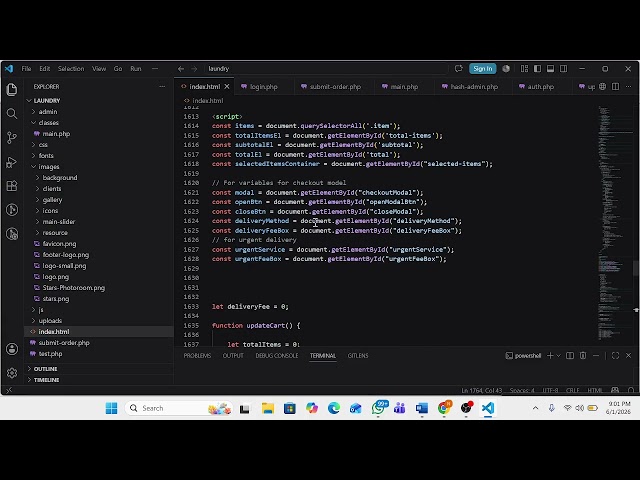
Task: Open WhatsApp from taskbar
Action: point(378,408)
